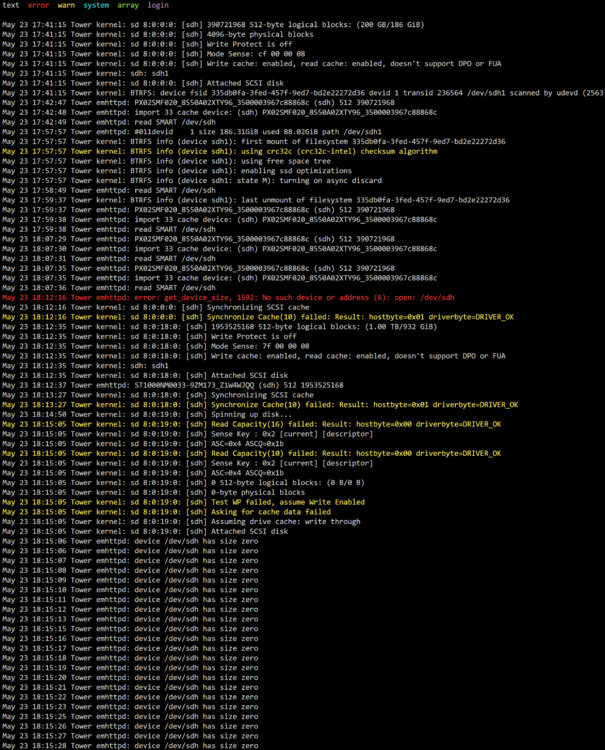Select the 17:41:15 'Write Protect is off' line

pos(147,44)
